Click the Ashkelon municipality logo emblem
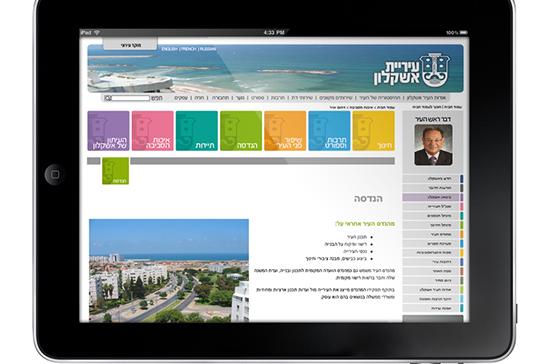 [x=435, y=70]
